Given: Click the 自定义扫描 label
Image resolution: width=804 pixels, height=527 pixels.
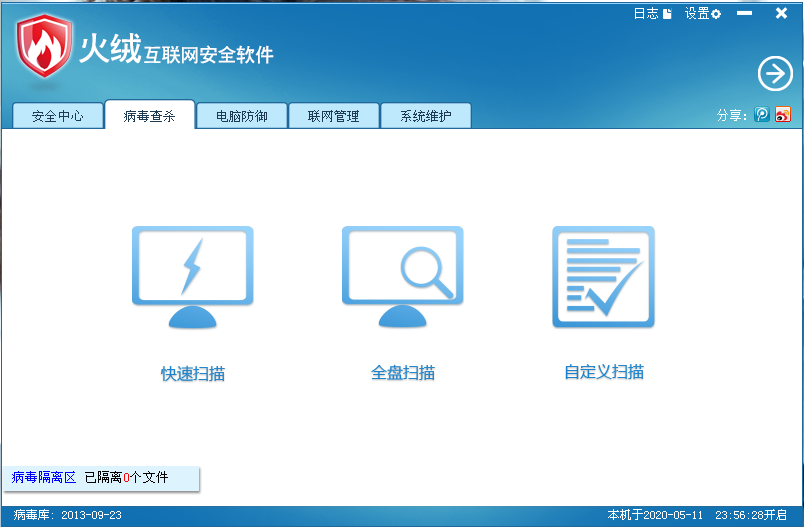Looking at the screenshot, I should [604, 372].
